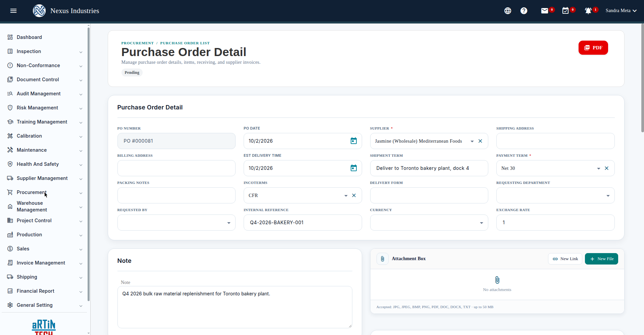This screenshot has height=335, width=644.
Task: Expand the Invoice Management menu item
Action: 44,263
